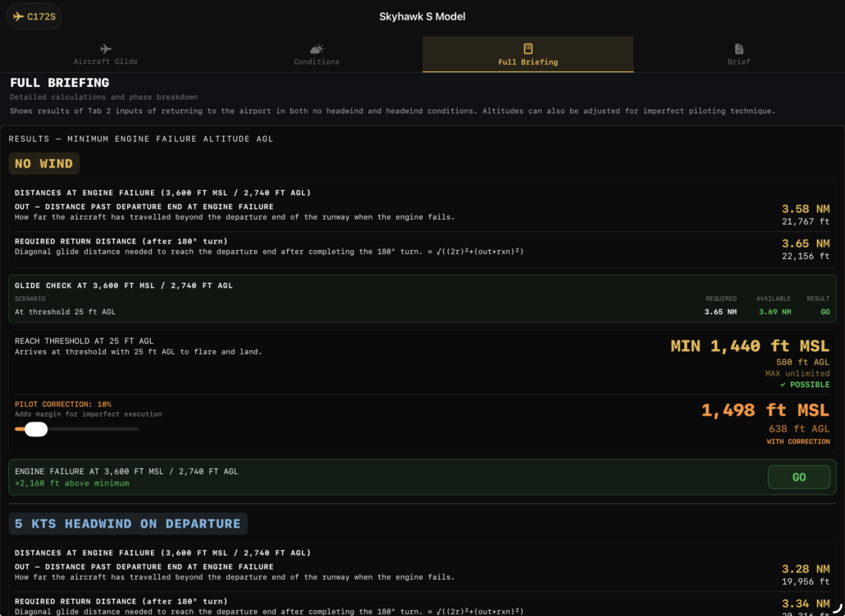The width and height of the screenshot is (845, 616).
Task: Click the WITH CORRECTION label
Action: point(798,441)
